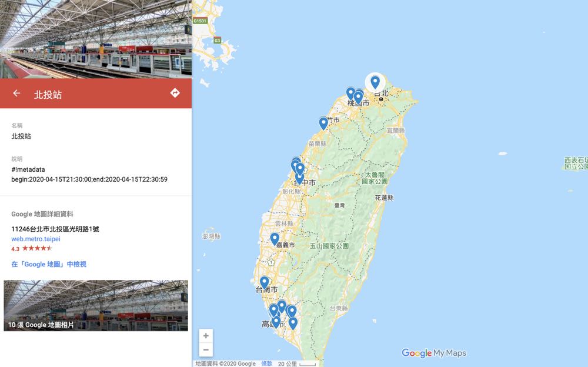The image size is (588, 367).
Task: Select the map pin near 新竹市
Action: tap(323, 124)
